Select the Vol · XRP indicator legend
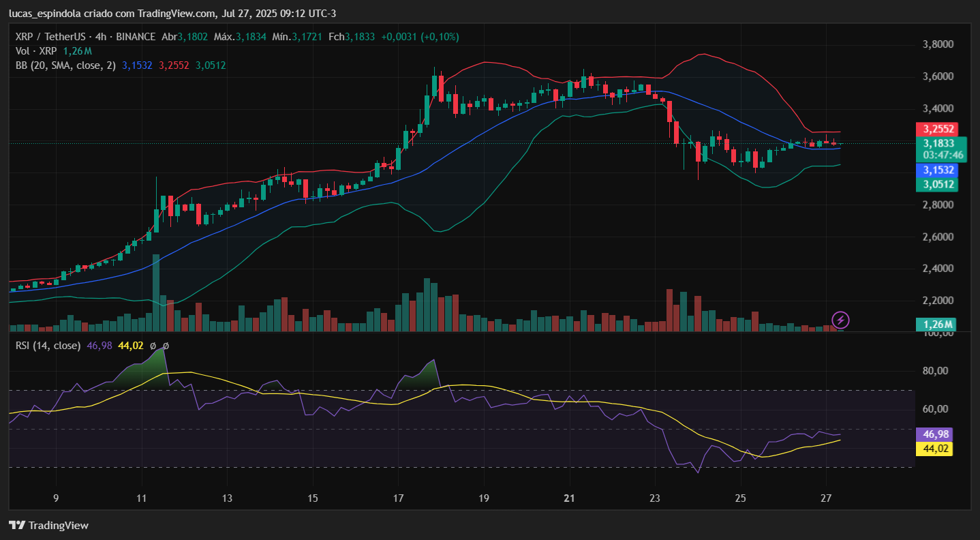This screenshot has width=980, height=540. [36, 51]
